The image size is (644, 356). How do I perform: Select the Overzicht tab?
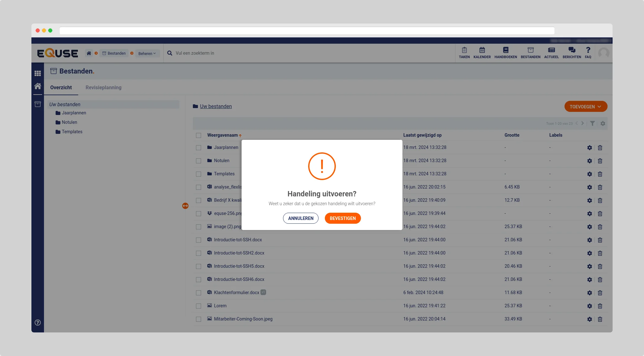[61, 87]
